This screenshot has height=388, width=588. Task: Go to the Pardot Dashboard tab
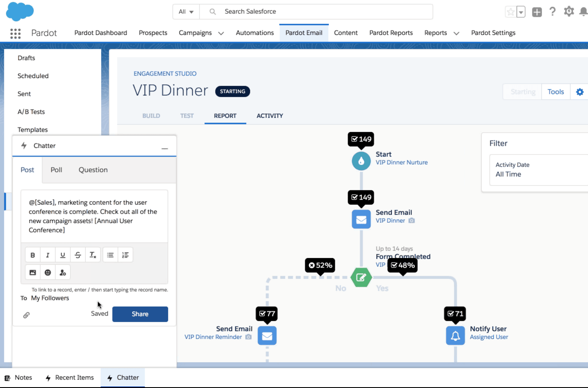[x=101, y=33]
